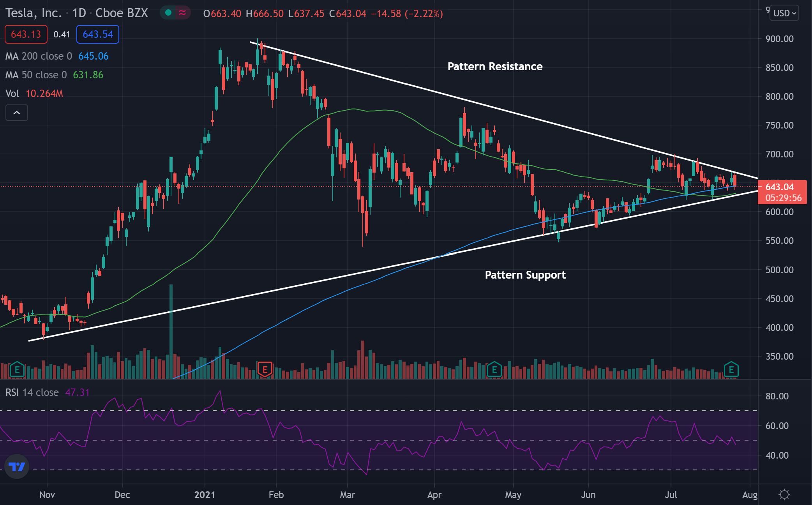The width and height of the screenshot is (812, 505).
Task: Open the TradingView logo icon
Action: (17, 466)
